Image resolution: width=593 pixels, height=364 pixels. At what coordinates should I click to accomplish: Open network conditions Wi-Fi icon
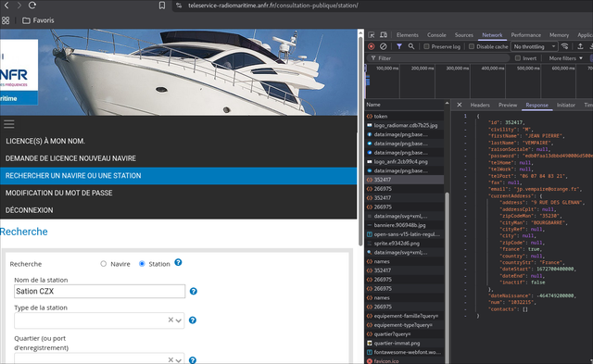click(564, 46)
